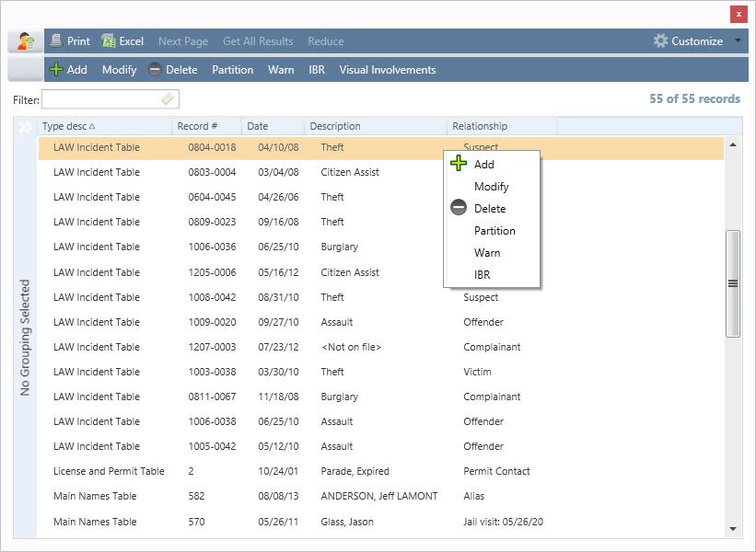
Task: Click the Delete minus icon in toolbar
Action: coord(155,70)
